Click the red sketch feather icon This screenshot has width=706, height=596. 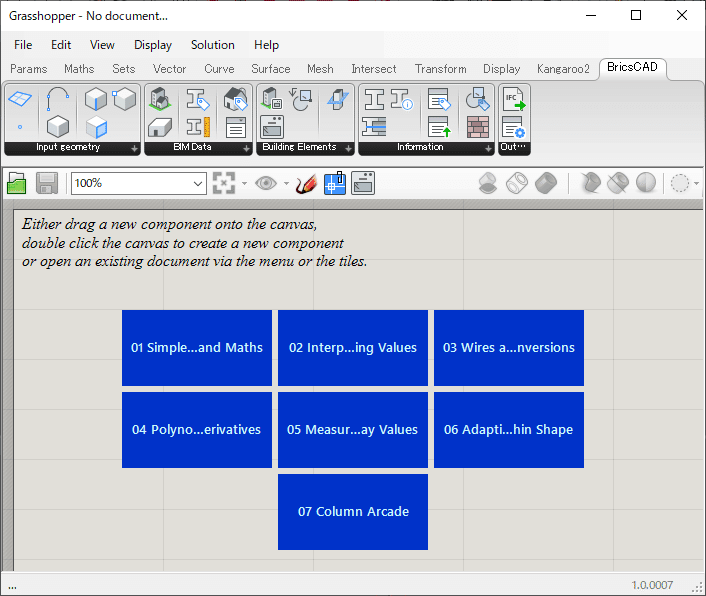306,184
